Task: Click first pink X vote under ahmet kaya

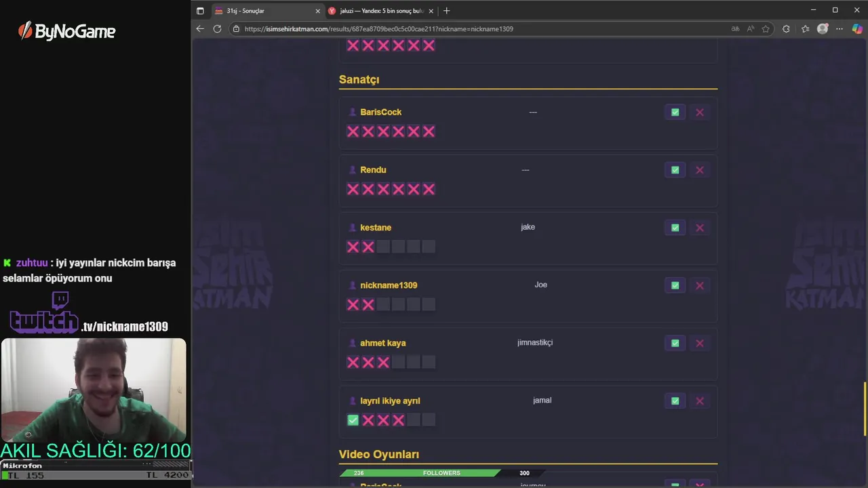Action: pos(353,362)
